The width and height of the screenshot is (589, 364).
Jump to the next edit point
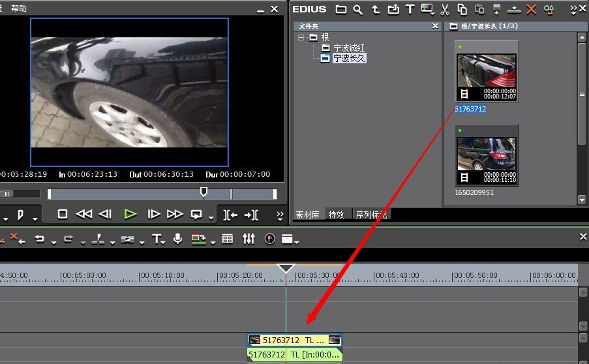pyautogui.click(x=251, y=215)
